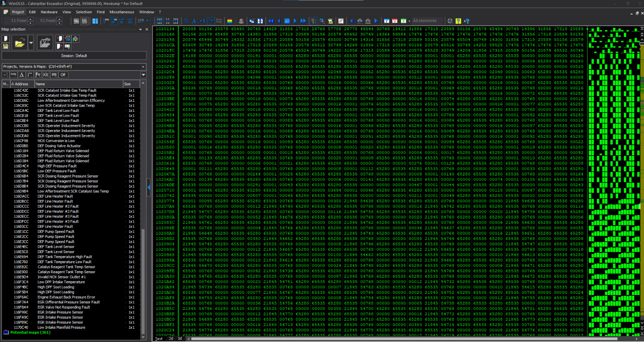The image size is (644, 342).
Task: Open dropdown arrow next to the P element icon
Action: pos(409,21)
